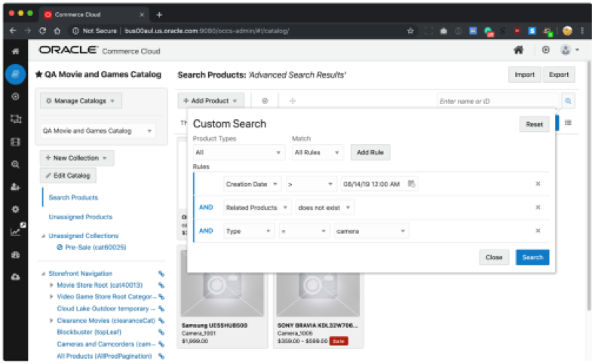Click the Add Rule button
Image resolution: width=592 pixels, height=364 pixels.
370,152
